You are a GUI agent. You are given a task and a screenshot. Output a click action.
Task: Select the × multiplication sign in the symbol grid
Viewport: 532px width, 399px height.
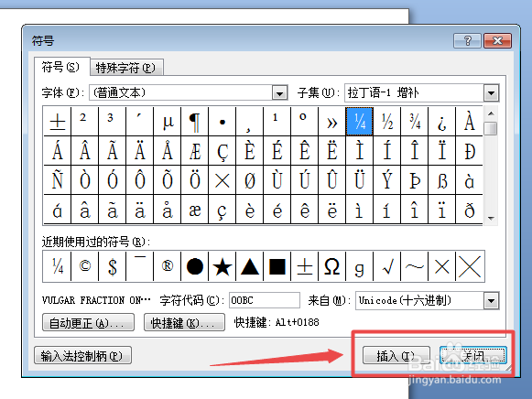pos(223,180)
